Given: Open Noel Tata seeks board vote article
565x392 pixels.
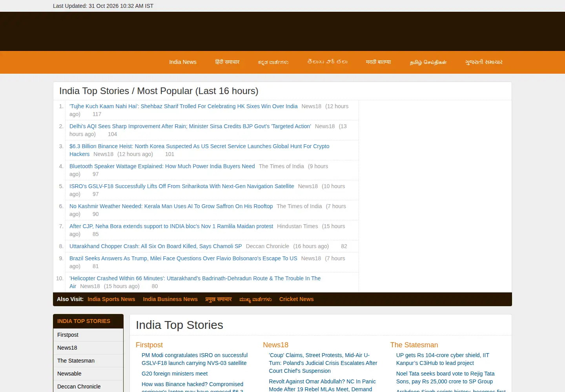Looking at the screenshot, I should pyautogui.click(x=445, y=377).
